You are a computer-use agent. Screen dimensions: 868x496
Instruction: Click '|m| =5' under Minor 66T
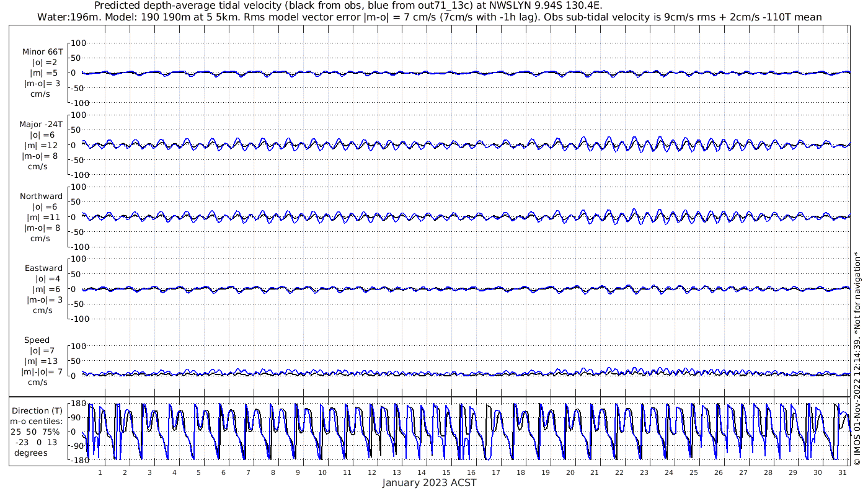43,73
